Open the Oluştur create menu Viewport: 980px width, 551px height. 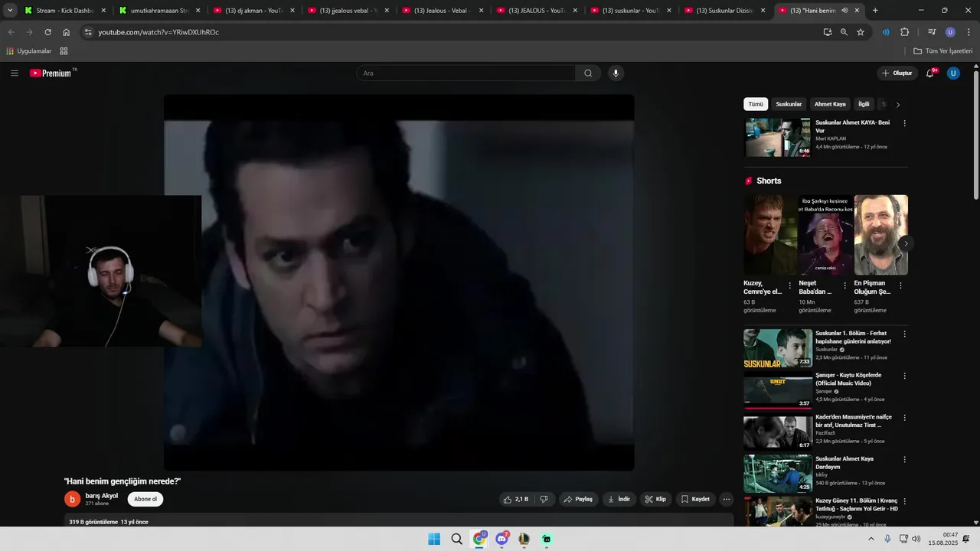(x=897, y=73)
